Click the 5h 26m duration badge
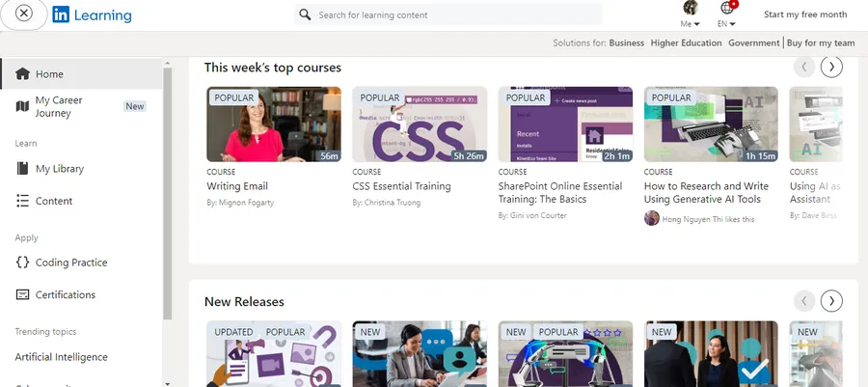868x387 pixels. tap(469, 156)
